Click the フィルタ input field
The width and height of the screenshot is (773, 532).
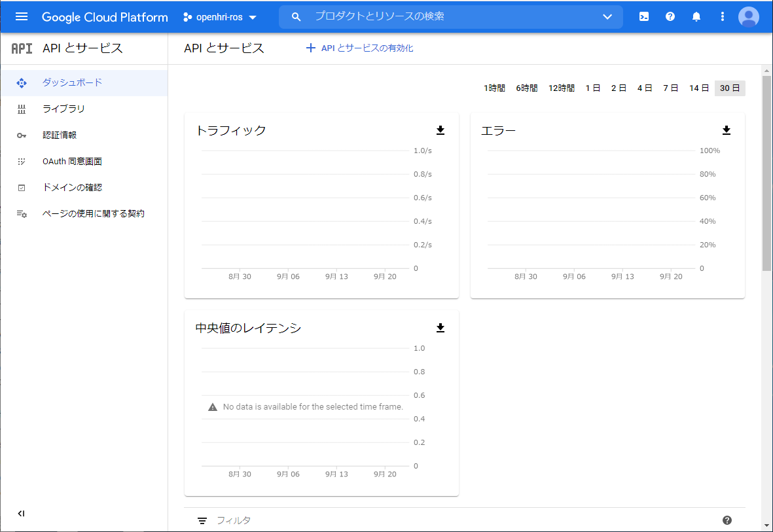click(x=463, y=521)
